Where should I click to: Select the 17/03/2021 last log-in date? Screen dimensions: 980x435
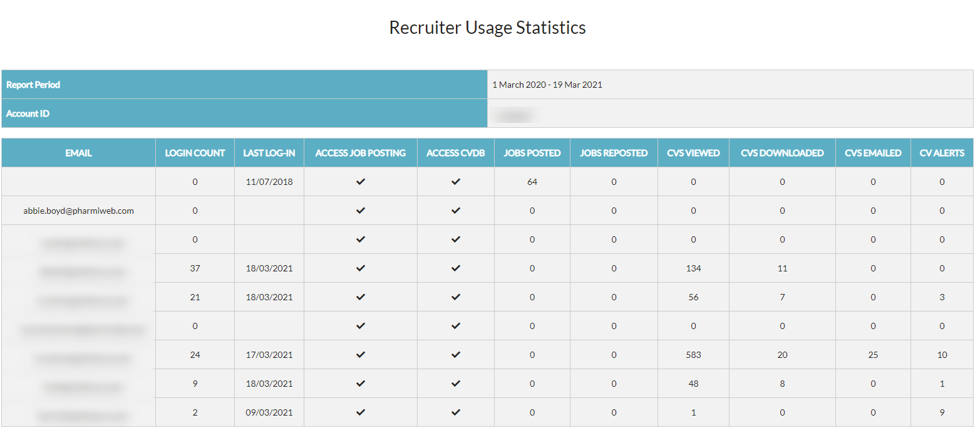pyautogui.click(x=269, y=355)
